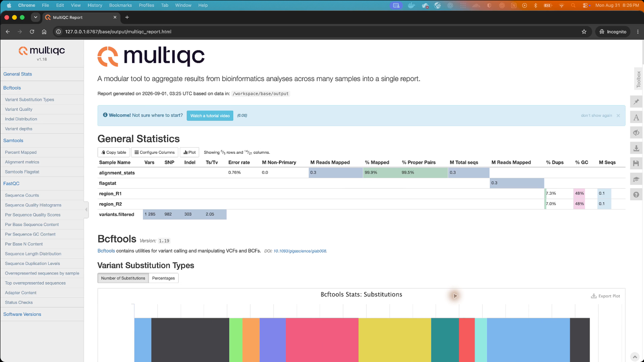Open Software Versions sidebar link

tap(22, 314)
